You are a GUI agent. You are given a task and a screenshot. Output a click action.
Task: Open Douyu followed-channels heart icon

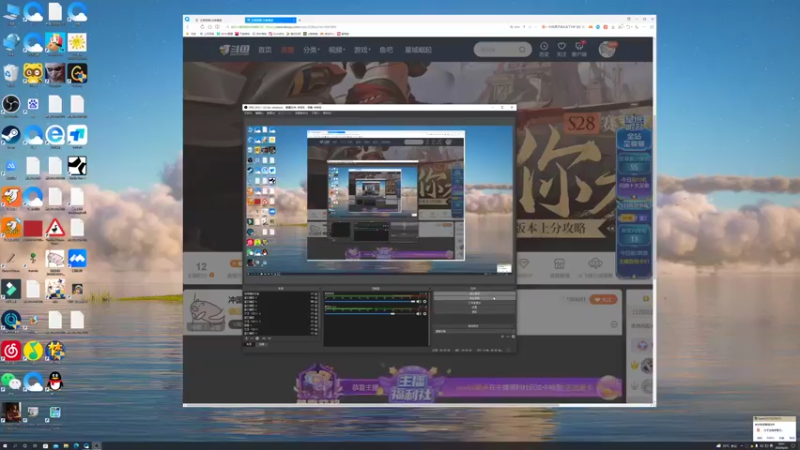(561, 47)
